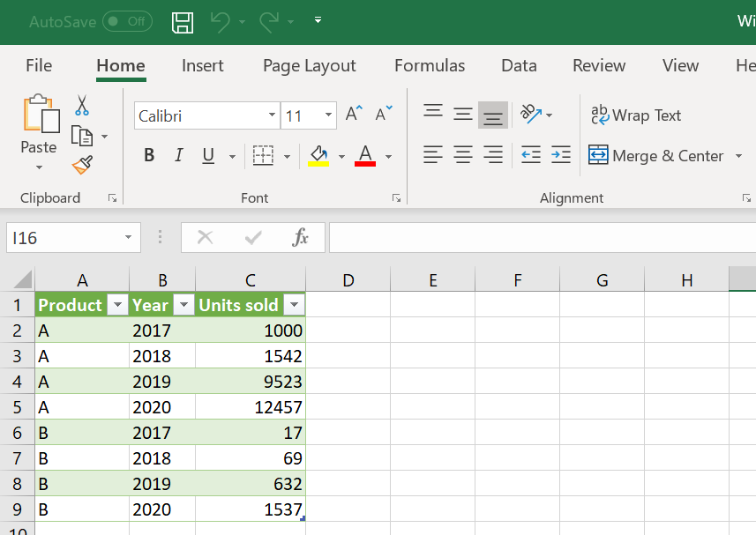Expand the Units sold filter dropdown

point(294,305)
